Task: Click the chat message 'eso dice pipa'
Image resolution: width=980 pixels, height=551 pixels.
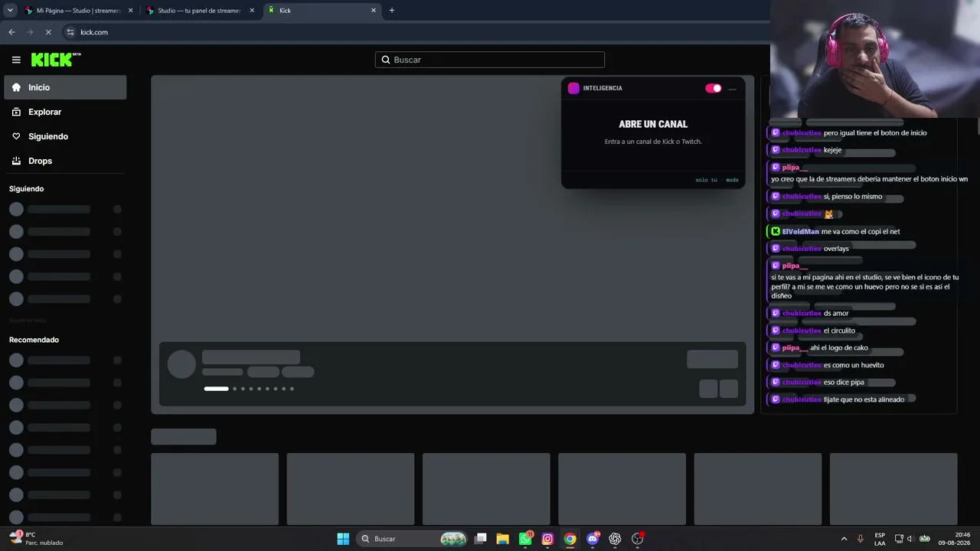Action: [844, 382]
